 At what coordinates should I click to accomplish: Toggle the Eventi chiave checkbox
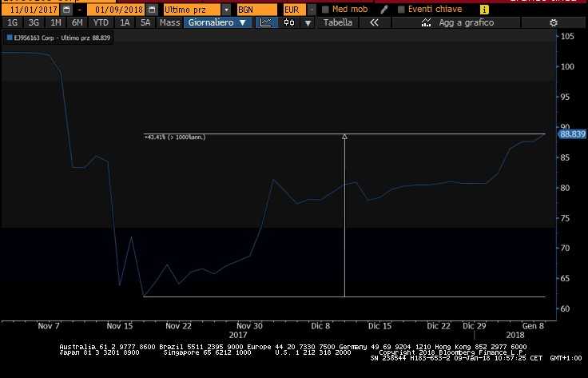coord(400,10)
